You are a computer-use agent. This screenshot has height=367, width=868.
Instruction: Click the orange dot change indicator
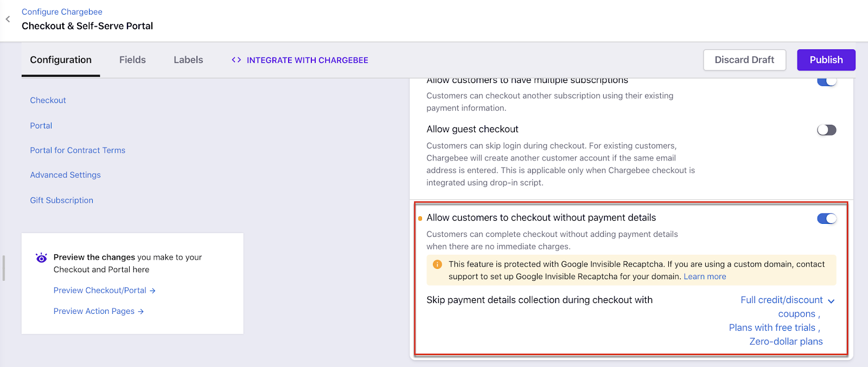pos(420,218)
